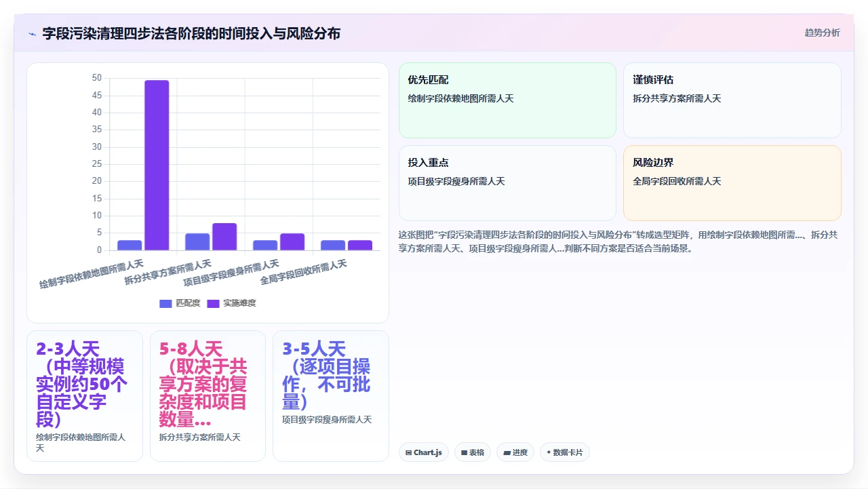Select the 3-5人天 stat card

(x=331, y=396)
